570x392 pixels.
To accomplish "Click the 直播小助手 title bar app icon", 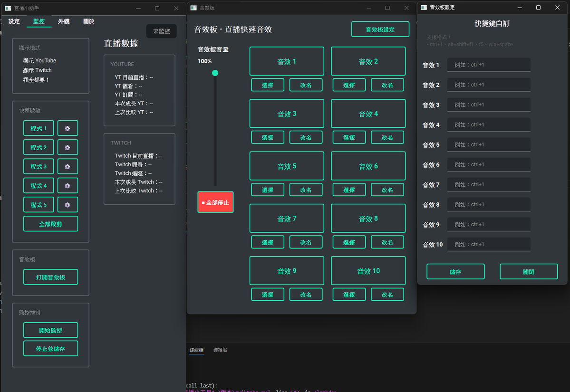I will coord(8,8).
